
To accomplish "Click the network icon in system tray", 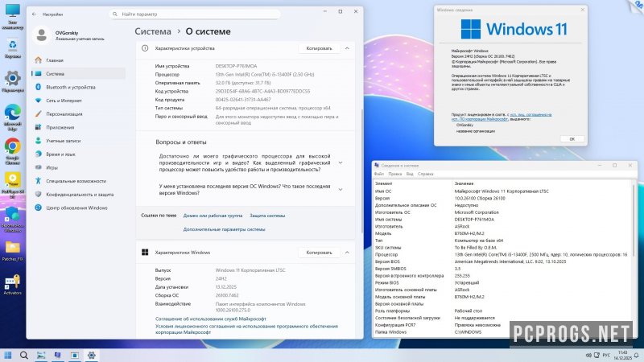I will (597, 356).
